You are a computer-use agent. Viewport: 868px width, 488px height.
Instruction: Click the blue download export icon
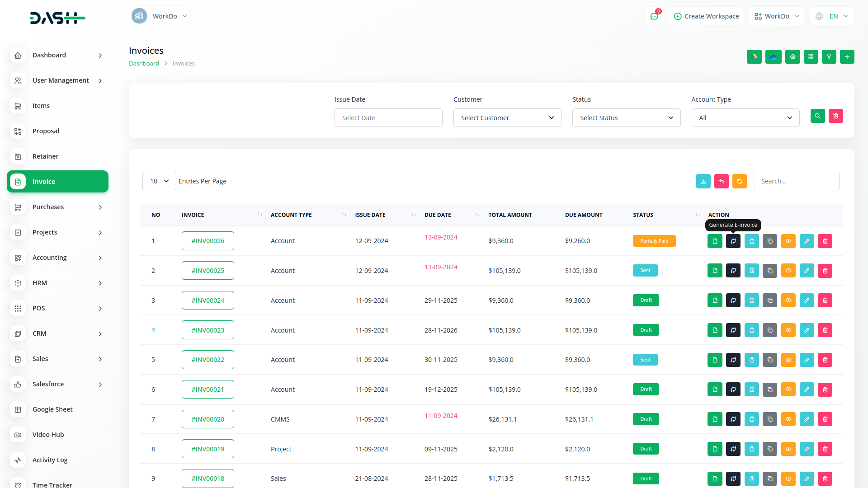(703, 181)
